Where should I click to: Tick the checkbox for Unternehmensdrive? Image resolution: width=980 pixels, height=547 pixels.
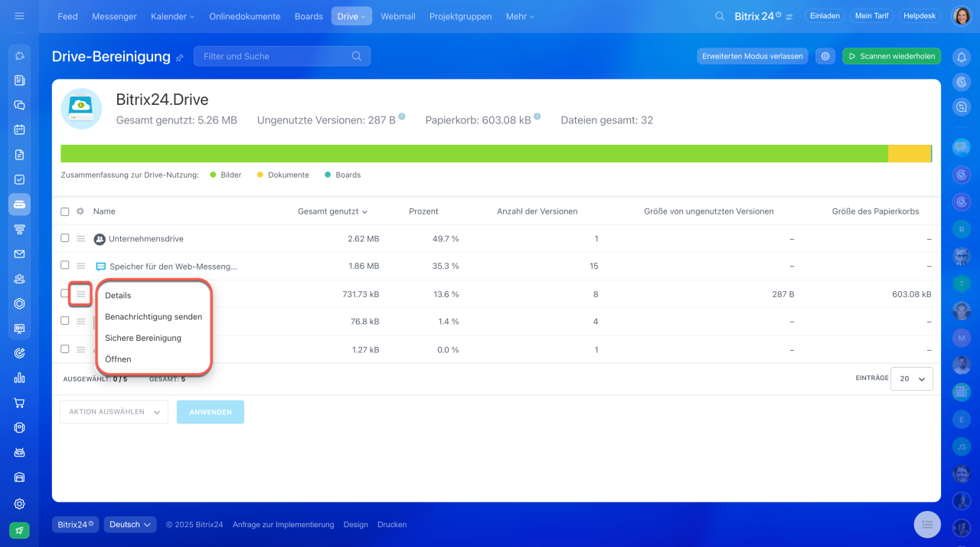65,238
